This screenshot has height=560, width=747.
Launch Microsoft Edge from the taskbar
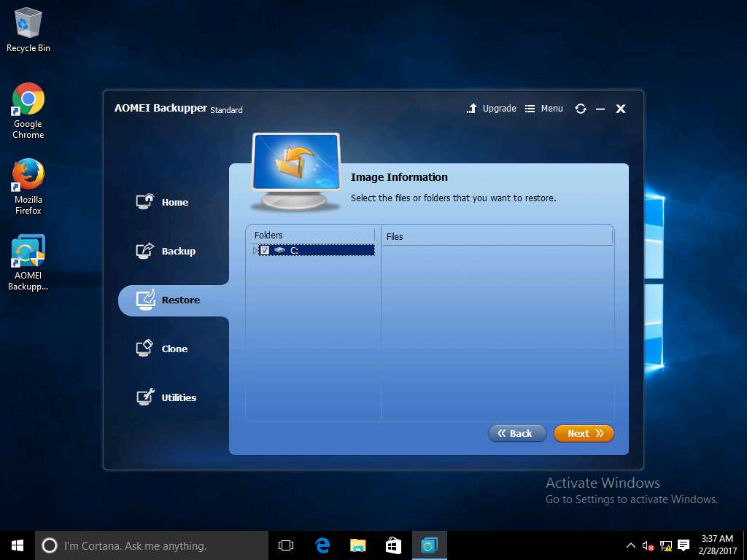coord(322,545)
